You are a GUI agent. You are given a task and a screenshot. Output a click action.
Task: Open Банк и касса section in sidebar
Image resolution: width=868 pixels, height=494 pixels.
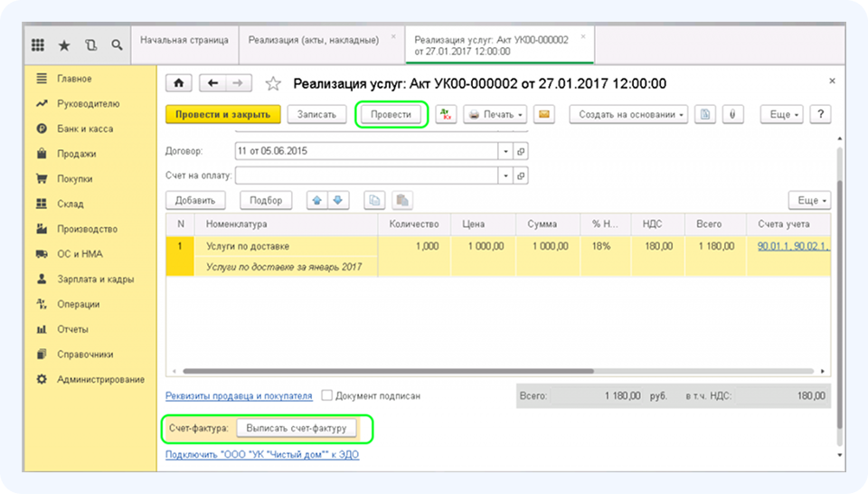click(x=85, y=129)
